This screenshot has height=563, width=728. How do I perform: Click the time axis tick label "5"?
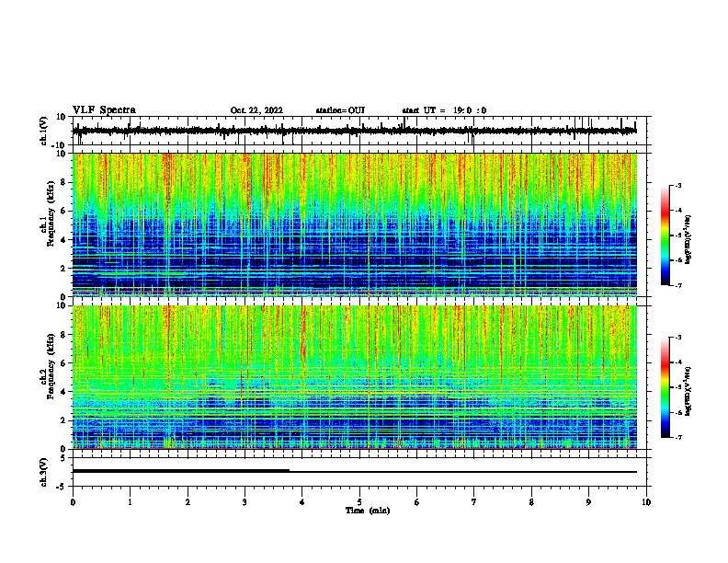coord(359,502)
